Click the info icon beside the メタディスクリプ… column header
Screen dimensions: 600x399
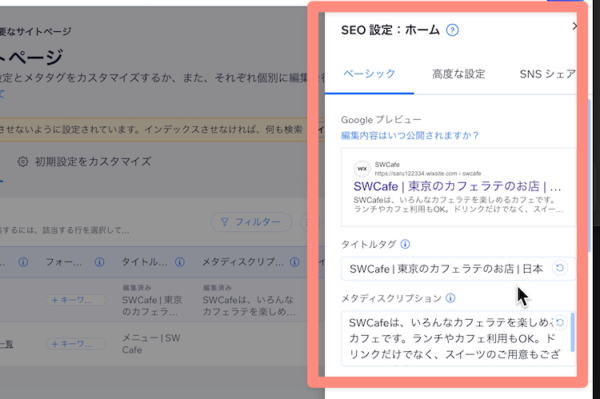pos(295,262)
